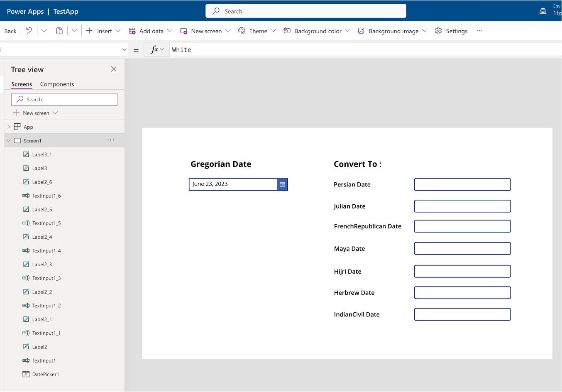Select the TextInput1_6 control
The image size is (562, 392).
coord(46,195)
